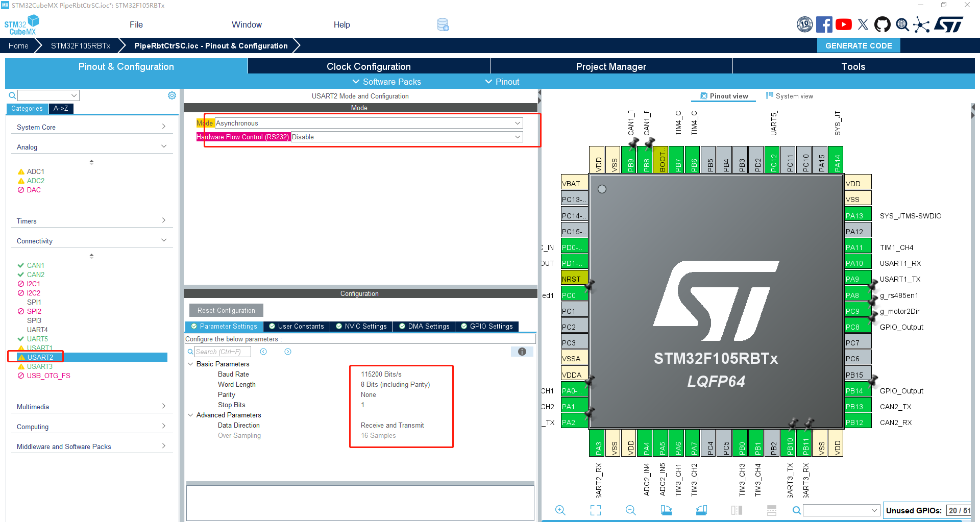
Task: Expand the System Core category
Action: coord(91,127)
